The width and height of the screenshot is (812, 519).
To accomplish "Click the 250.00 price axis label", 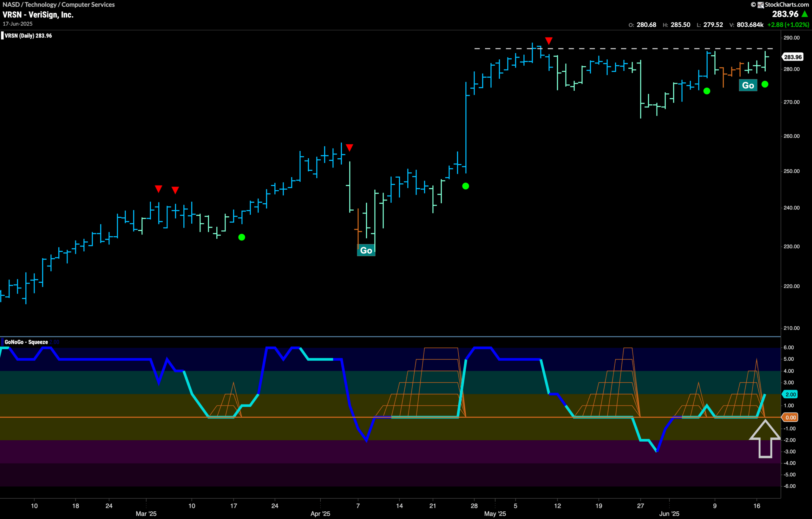I will click(x=791, y=171).
